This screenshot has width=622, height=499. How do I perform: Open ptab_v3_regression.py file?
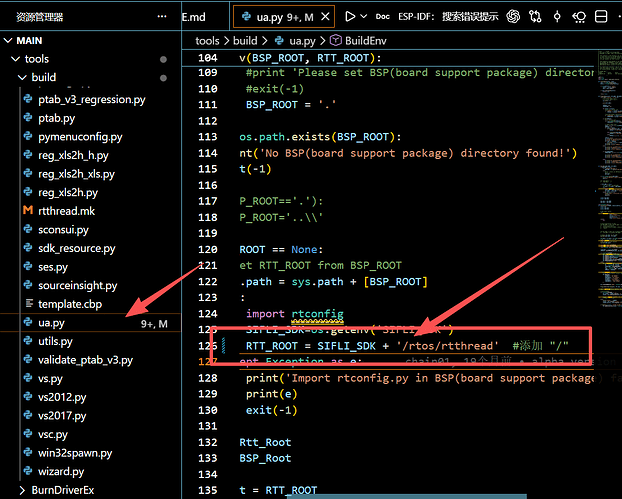tap(92, 100)
